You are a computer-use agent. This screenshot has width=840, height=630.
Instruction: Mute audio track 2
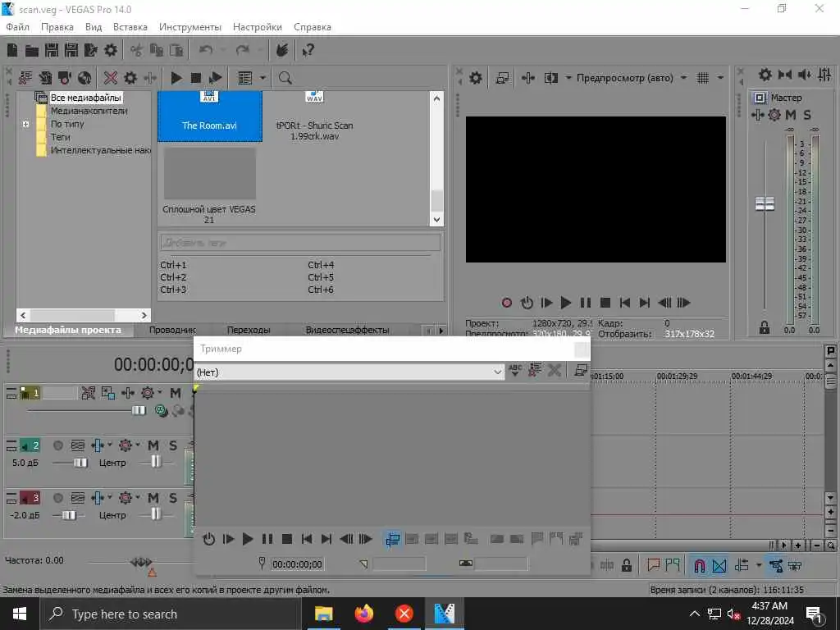pos(153,445)
